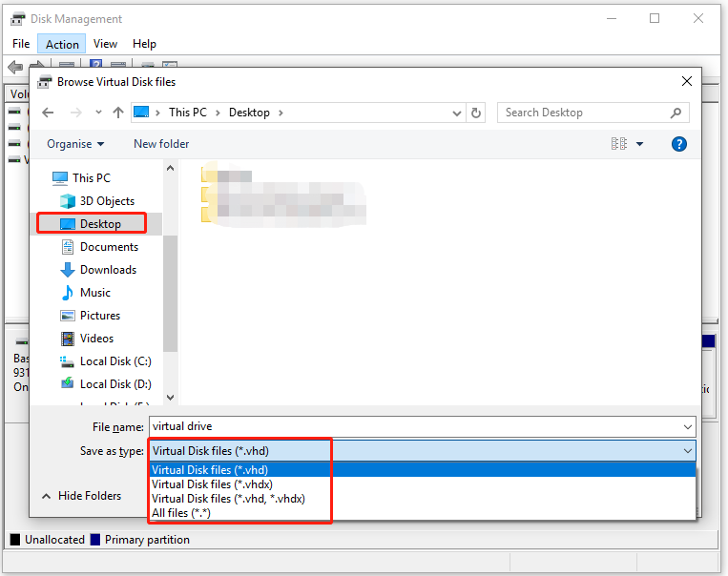Open the Action menu
The height and width of the screenshot is (576, 728).
click(x=62, y=44)
